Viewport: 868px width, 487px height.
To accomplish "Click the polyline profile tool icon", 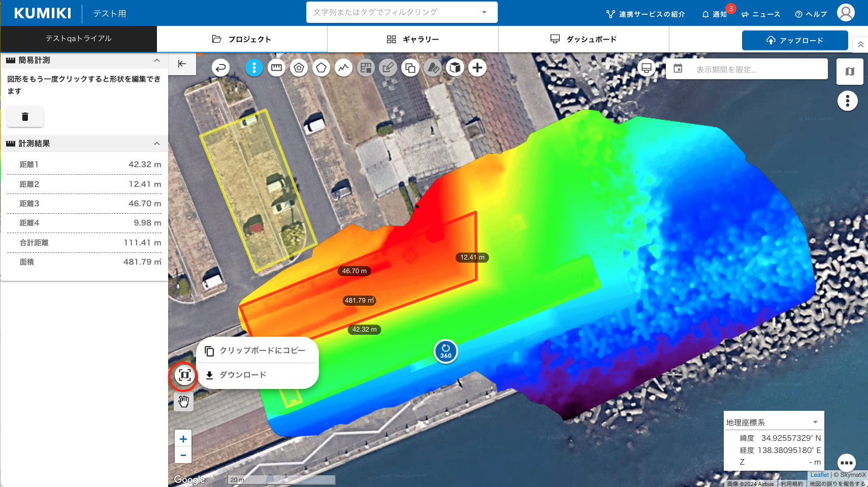I will [343, 68].
